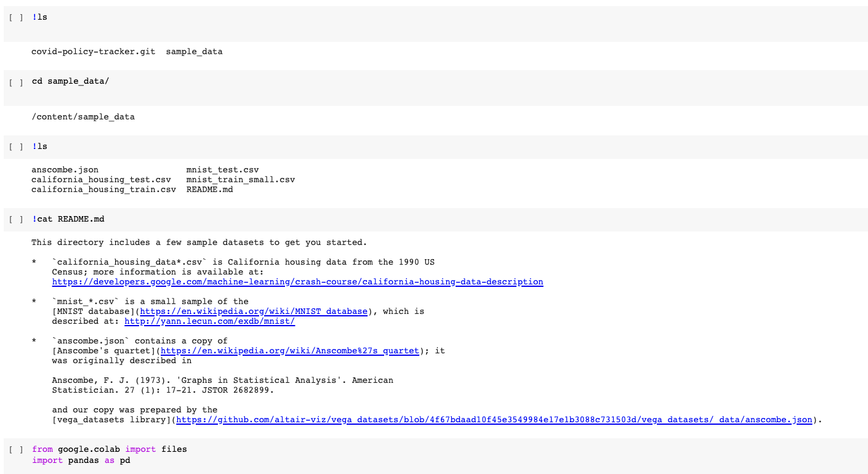The height and width of the screenshot is (474, 868).
Task: Click california_housing_test.csv in ls output
Action: (101, 180)
